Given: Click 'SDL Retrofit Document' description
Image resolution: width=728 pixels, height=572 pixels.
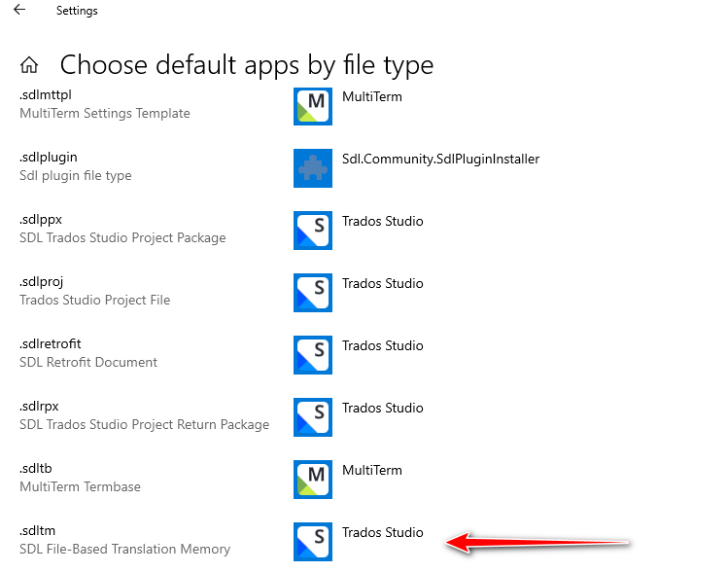Looking at the screenshot, I should [x=88, y=363].
